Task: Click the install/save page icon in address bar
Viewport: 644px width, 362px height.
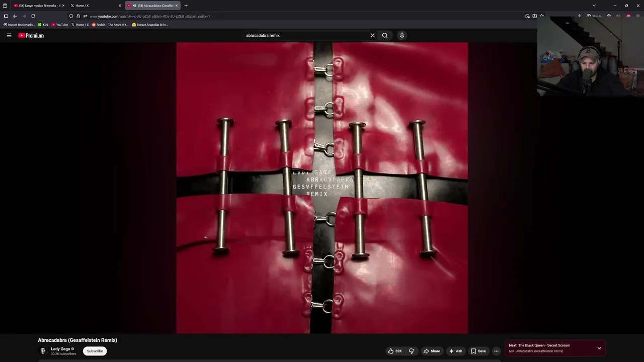Action: point(534,16)
